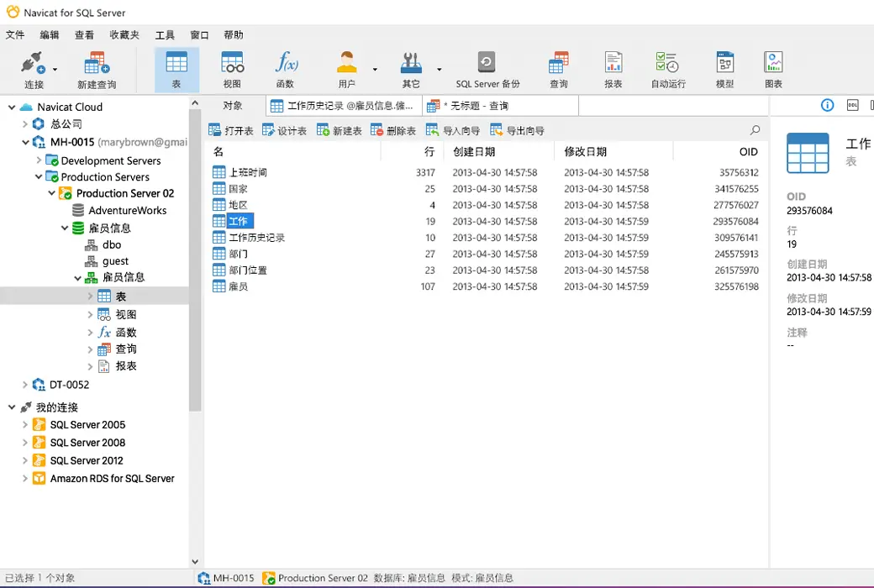Open the 连接 dropdown arrow
This screenshot has height=588, width=874.
(x=55, y=70)
